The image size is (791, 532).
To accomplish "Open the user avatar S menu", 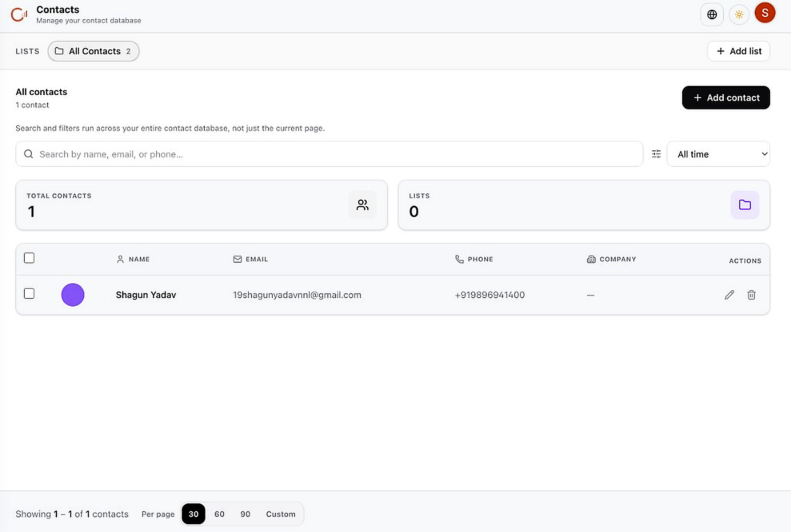I will 765,13.
